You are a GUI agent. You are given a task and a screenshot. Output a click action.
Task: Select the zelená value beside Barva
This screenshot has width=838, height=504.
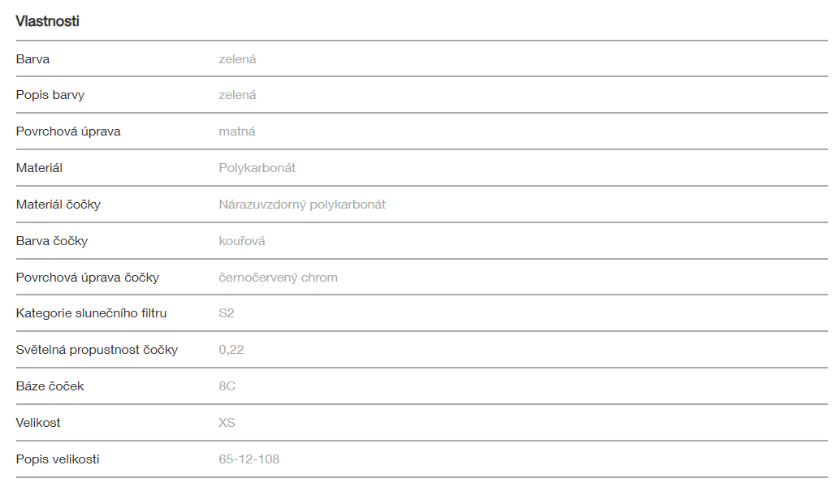coord(237,59)
